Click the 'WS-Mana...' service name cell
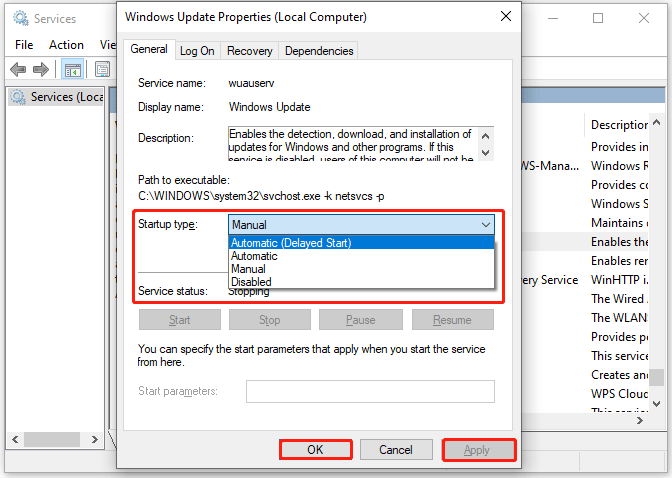This screenshot has width=672, height=478. pyautogui.click(x=551, y=166)
